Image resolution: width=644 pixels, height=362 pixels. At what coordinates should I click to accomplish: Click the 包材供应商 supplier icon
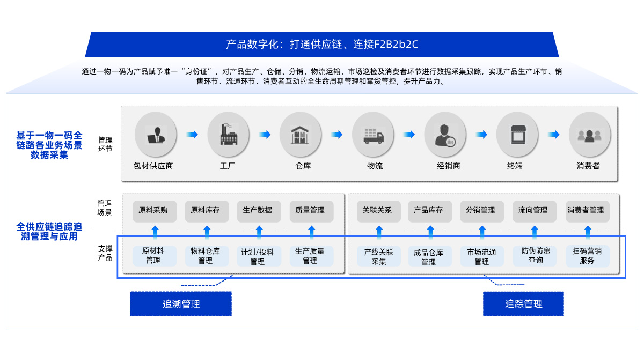coord(156,134)
